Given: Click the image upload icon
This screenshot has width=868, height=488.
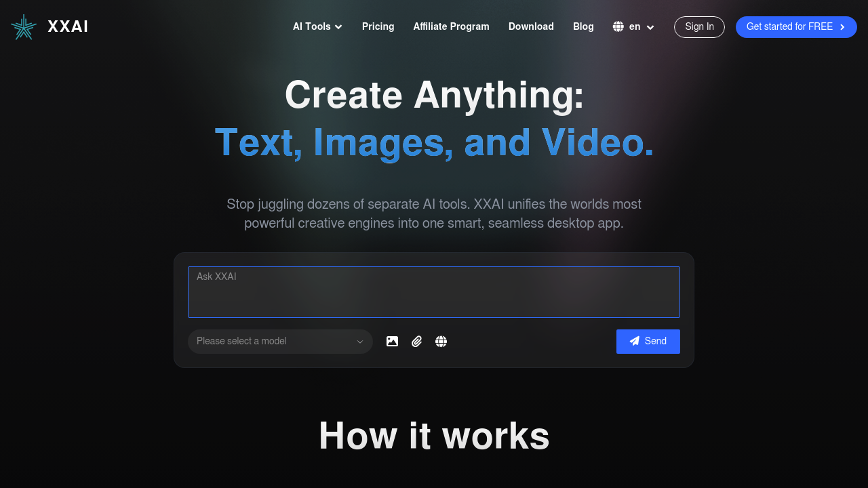Looking at the screenshot, I should tap(392, 342).
